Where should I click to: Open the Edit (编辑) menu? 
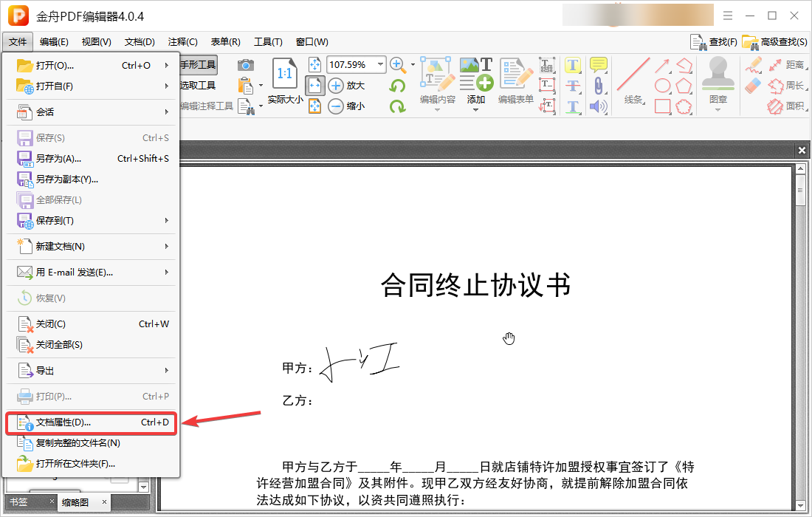coord(54,42)
